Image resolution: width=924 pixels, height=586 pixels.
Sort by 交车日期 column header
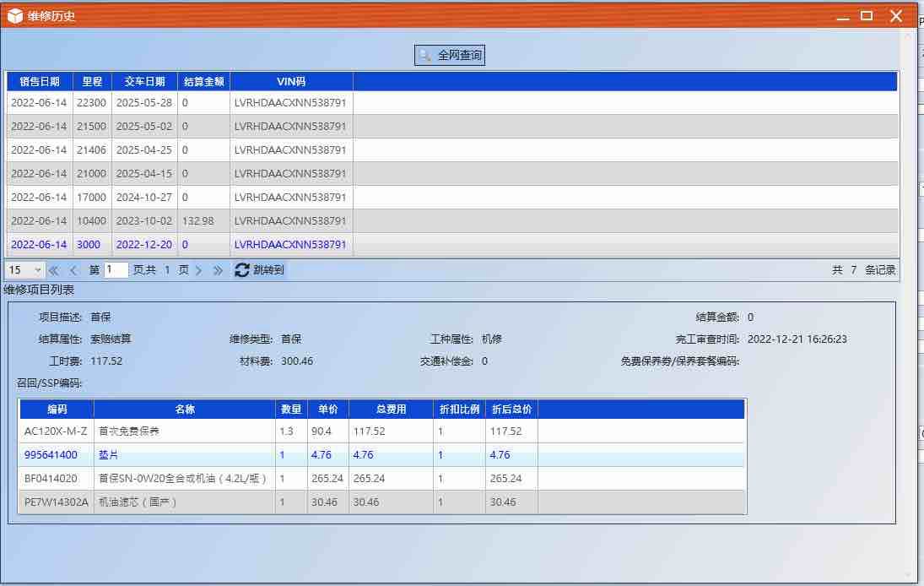tap(144, 81)
